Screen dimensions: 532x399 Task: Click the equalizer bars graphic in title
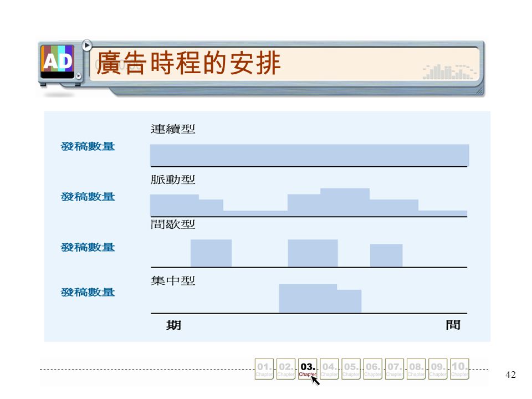point(449,71)
